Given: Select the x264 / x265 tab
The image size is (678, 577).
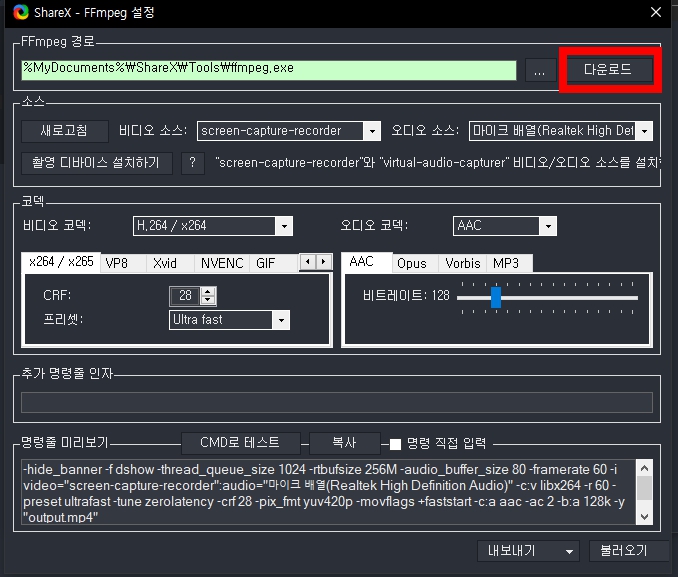Looking at the screenshot, I should pyautogui.click(x=61, y=262).
